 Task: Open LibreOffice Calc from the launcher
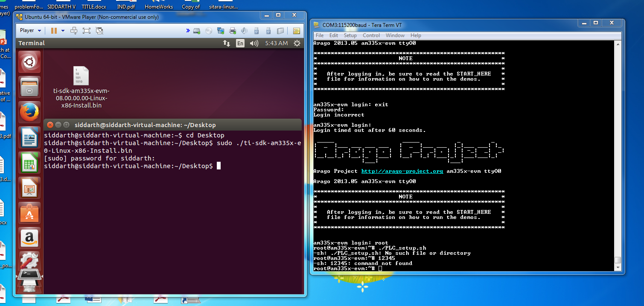click(29, 163)
